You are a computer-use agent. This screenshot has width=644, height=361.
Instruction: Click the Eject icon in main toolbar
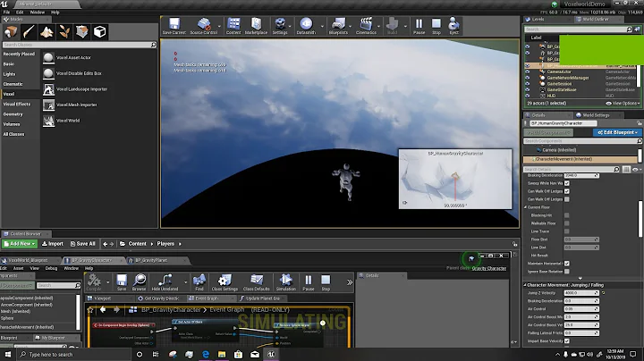coord(453,25)
